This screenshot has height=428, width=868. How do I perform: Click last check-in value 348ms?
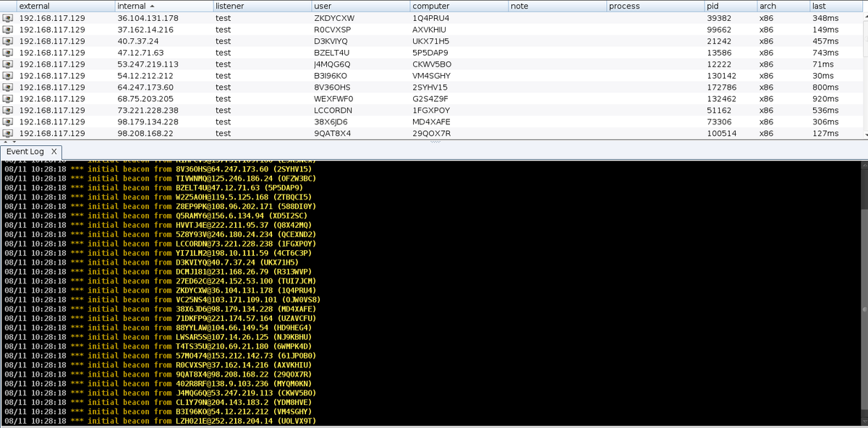[x=825, y=18]
